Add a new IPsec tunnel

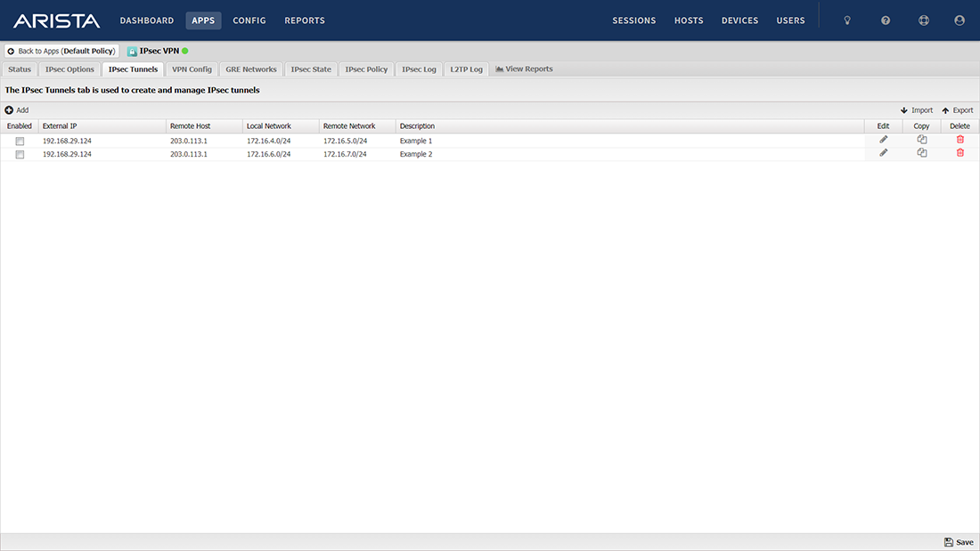(17, 110)
